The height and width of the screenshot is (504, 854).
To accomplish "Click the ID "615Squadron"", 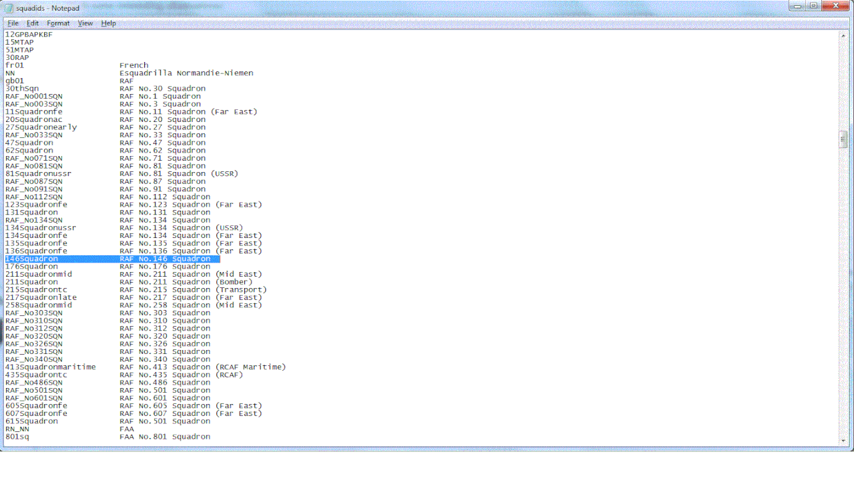I will (31, 421).
